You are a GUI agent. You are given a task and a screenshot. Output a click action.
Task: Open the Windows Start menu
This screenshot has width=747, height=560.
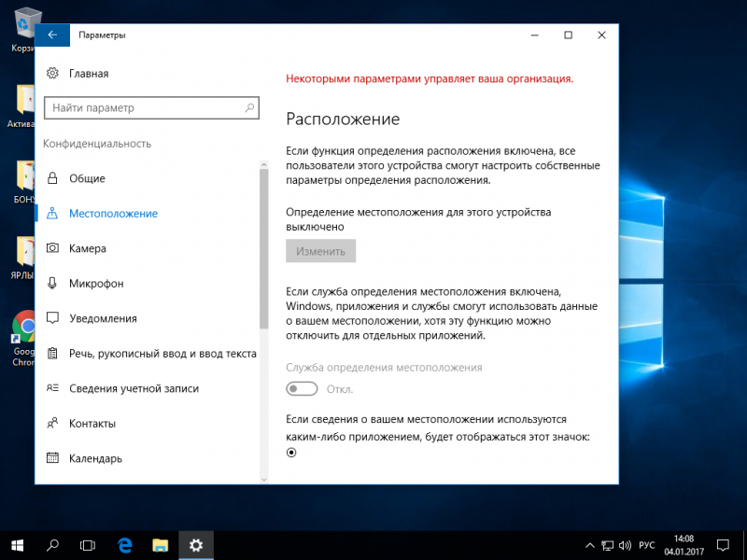(x=18, y=545)
